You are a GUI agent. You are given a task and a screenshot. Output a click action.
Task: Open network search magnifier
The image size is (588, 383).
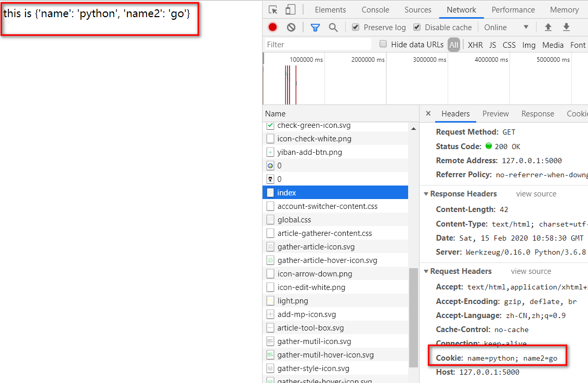tap(333, 28)
